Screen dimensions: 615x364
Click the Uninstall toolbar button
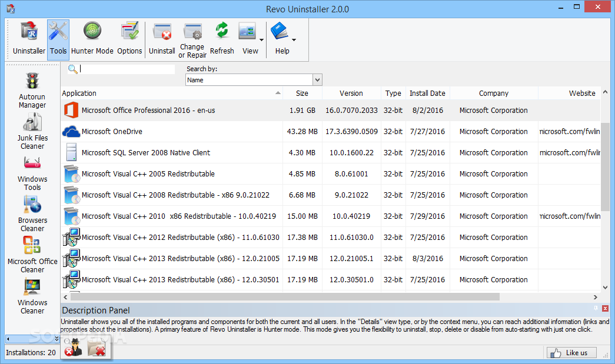pos(162,39)
